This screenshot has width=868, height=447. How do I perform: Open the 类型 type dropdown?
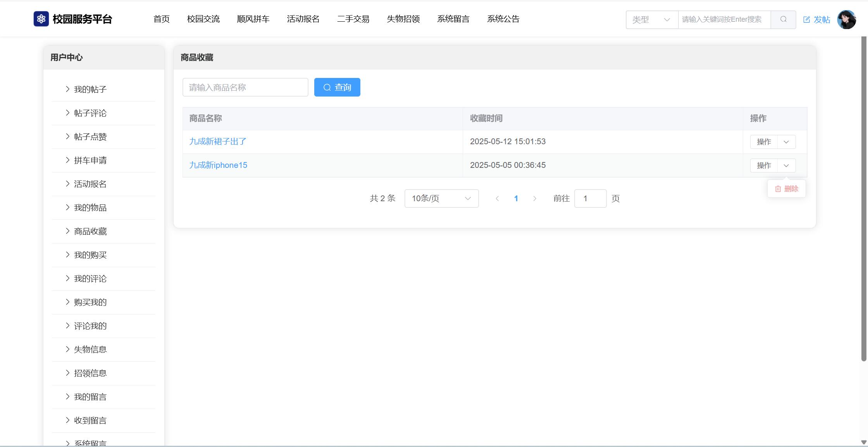point(651,19)
